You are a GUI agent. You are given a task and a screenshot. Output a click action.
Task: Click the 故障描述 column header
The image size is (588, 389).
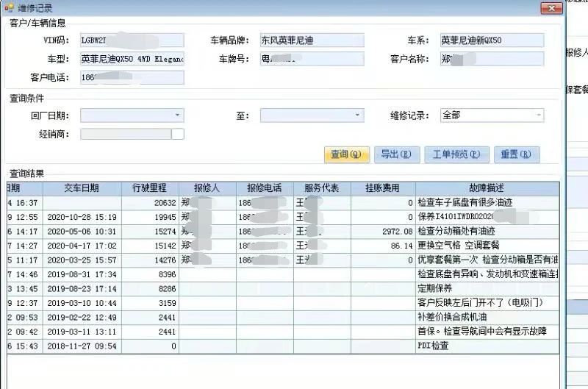point(487,188)
